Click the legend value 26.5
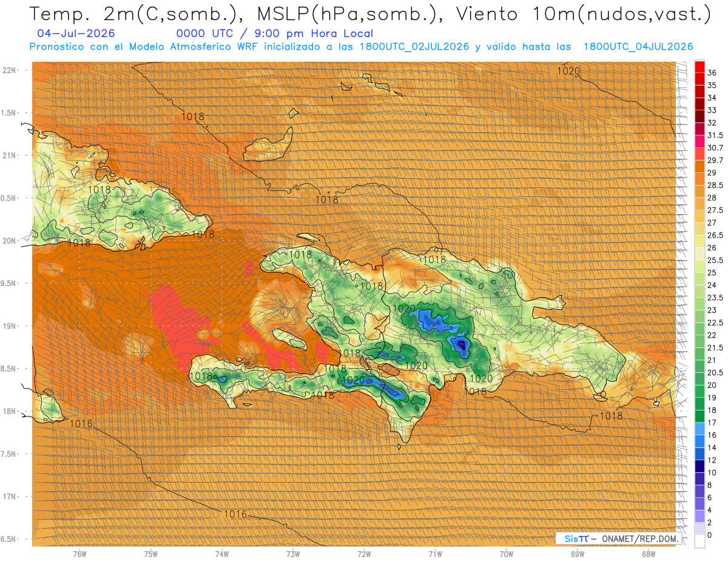 pos(715,235)
